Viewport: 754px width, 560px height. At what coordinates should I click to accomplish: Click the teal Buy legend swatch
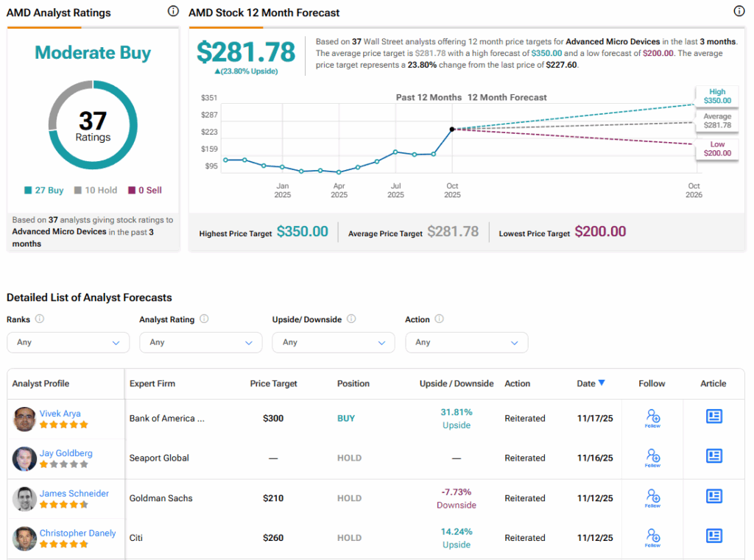28,191
